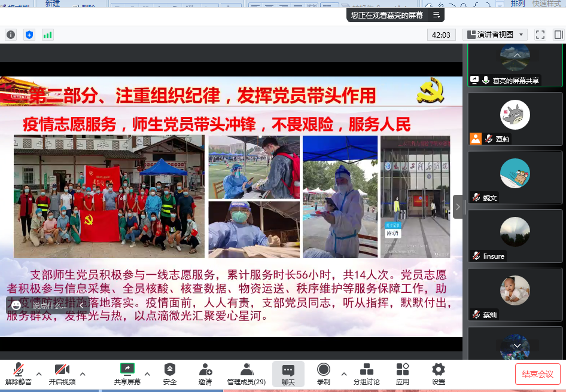Enter fullscreen mode using the fullscreen icon
The image size is (566, 392).
click(540, 35)
